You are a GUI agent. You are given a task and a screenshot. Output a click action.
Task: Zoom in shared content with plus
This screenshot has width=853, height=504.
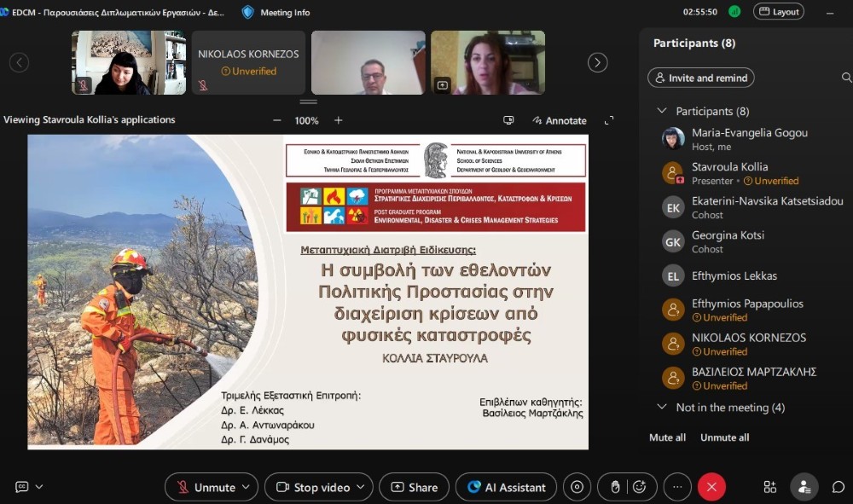point(339,120)
